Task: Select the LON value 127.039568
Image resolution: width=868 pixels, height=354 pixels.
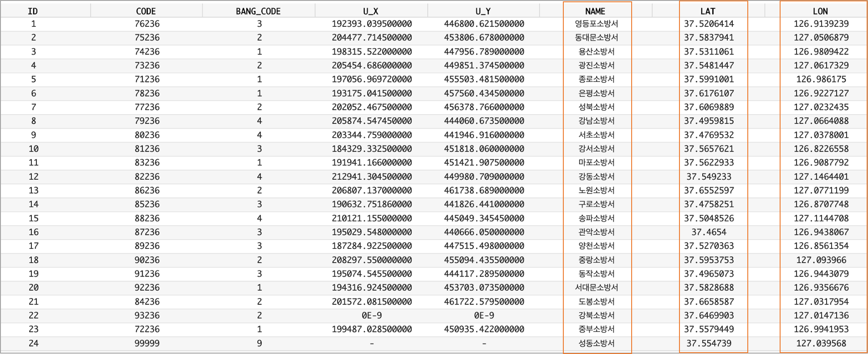Action: point(821,343)
